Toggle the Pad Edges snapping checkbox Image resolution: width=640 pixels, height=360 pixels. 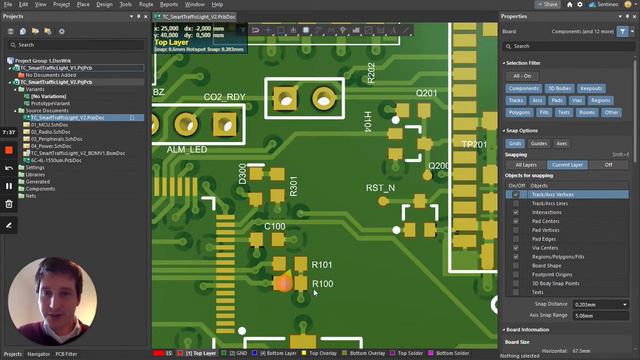point(516,239)
